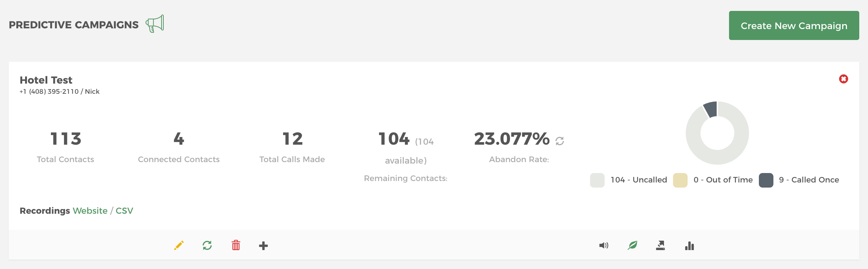Image resolution: width=868 pixels, height=269 pixels.
Task: Click the green refresh campaign icon
Action: 207,245
